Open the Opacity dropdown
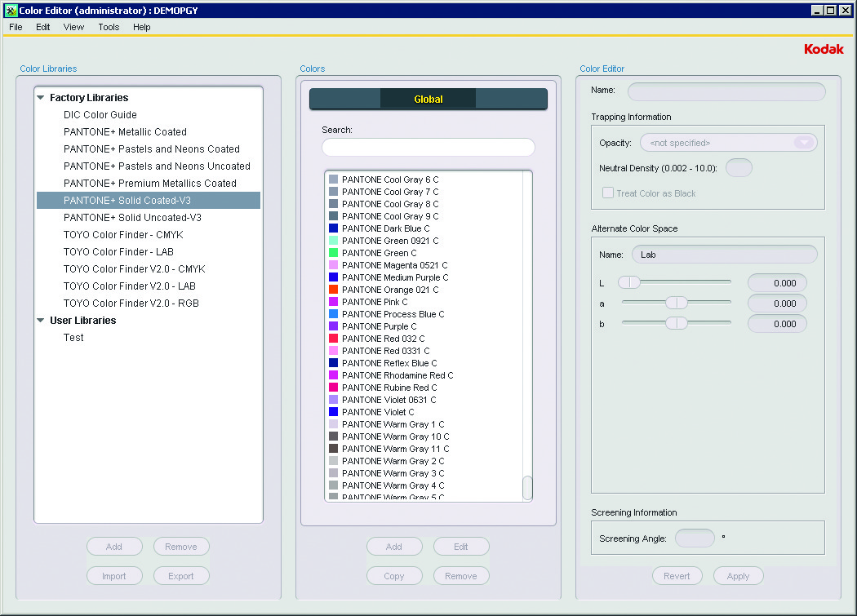 click(729, 143)
